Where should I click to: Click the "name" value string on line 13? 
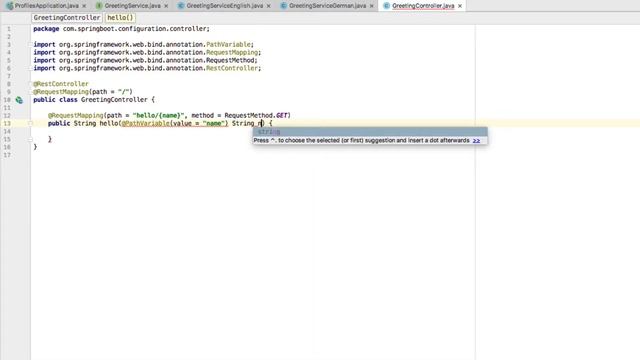(213, 123)
